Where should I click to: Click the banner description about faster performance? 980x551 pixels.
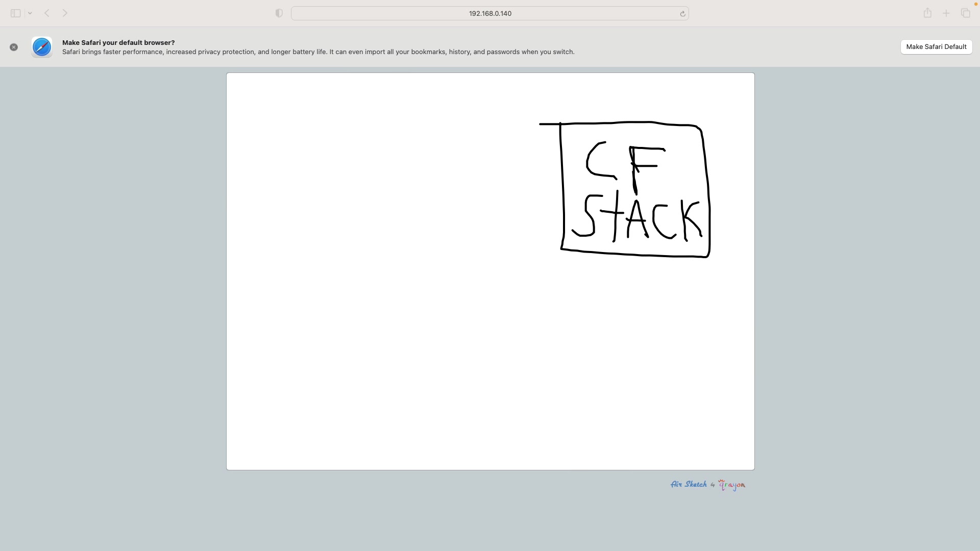coord(318,52)
